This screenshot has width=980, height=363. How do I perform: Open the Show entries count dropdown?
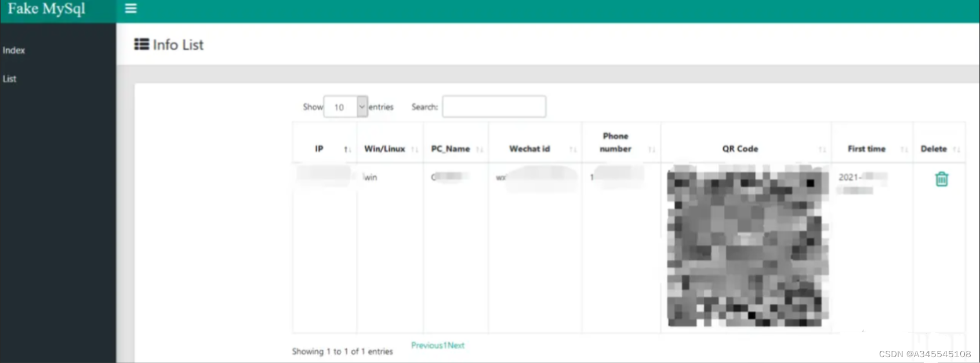click(x=346, y=107)
